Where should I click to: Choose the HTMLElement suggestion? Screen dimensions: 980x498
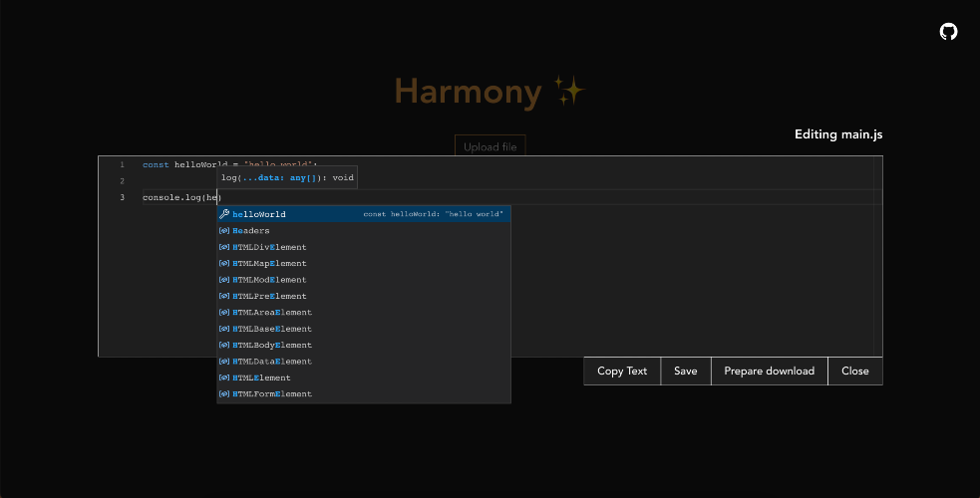pyautogui.click(x=261, y=378)
